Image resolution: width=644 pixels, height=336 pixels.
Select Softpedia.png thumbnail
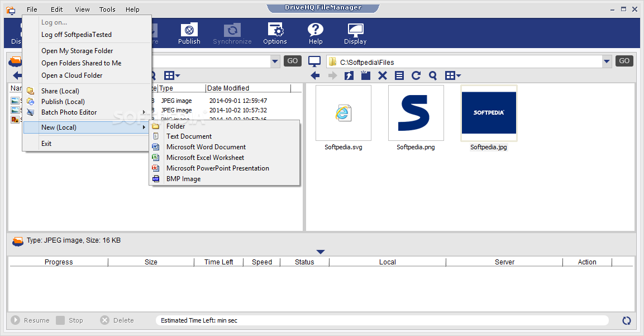416,113
